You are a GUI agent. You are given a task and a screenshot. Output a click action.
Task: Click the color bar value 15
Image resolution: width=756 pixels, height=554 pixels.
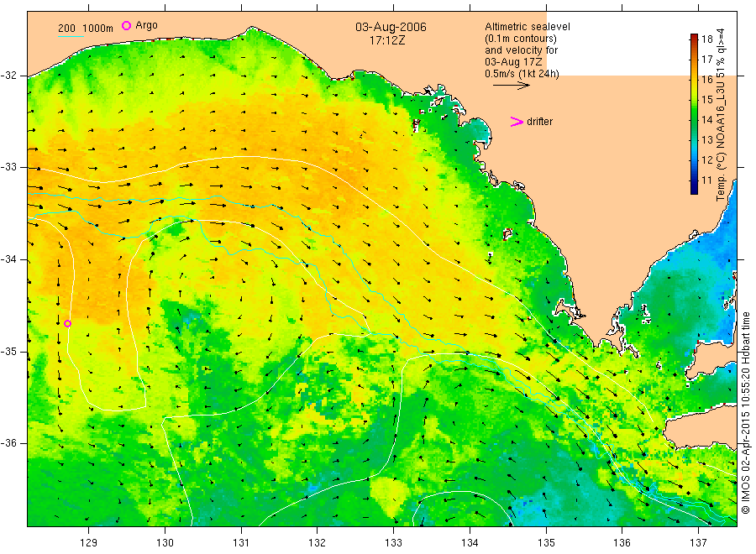pos(706,100)
